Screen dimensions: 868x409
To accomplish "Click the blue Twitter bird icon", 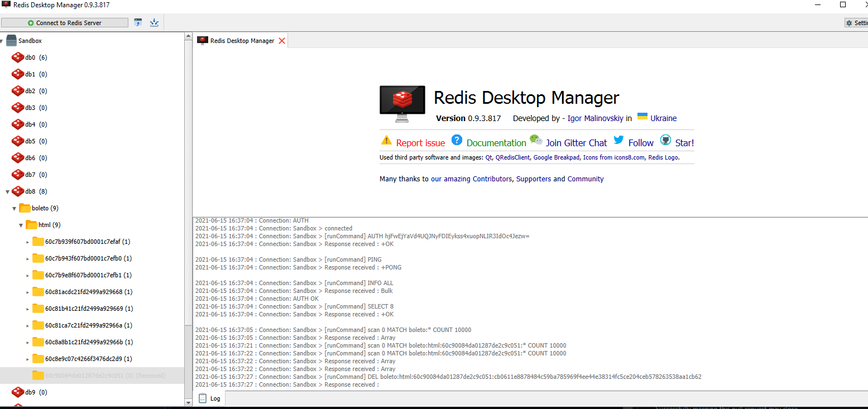I will click(x=618, y=140).
